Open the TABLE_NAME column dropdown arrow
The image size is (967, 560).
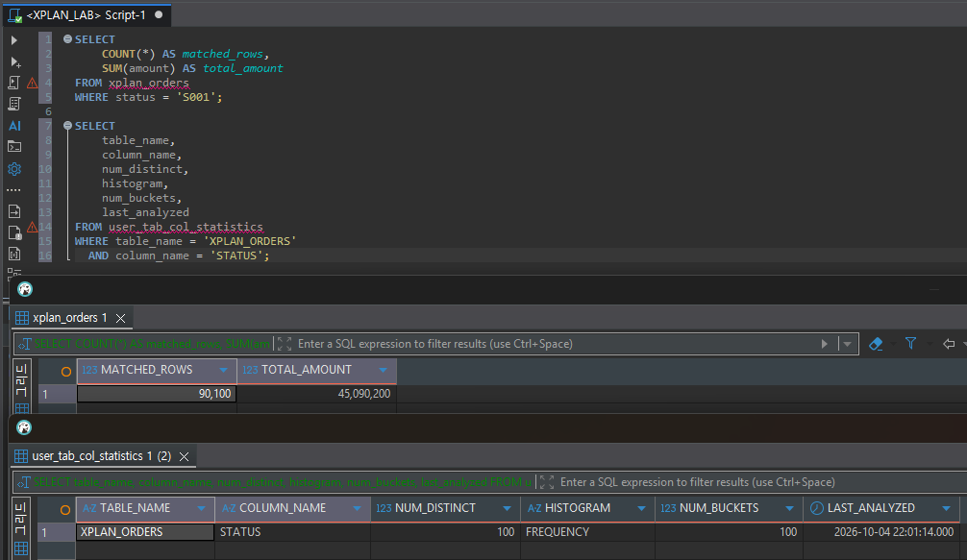201,509
